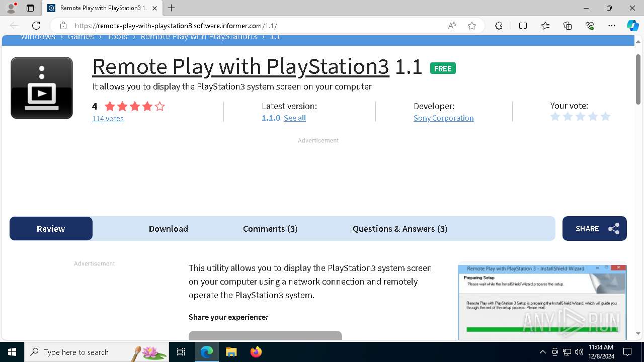
Task: Open the tab actions menu icon
Action: click(x=30, y=8)
